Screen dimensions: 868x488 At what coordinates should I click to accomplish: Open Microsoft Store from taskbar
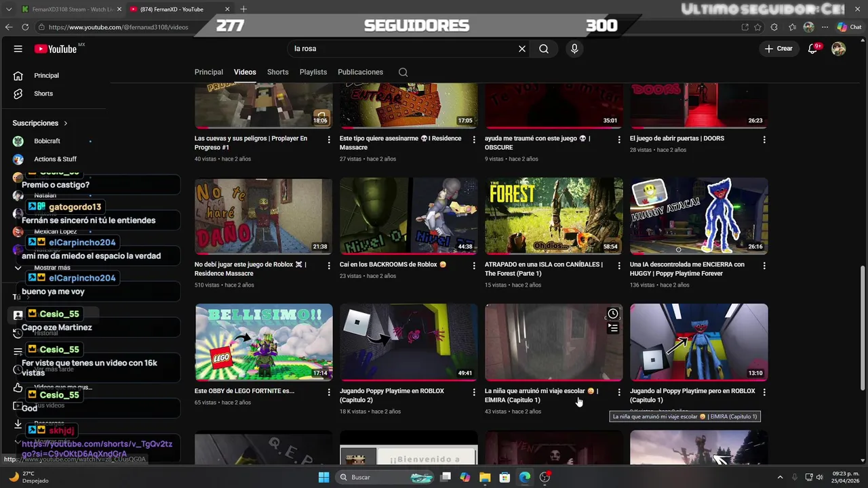click(505, 477)
